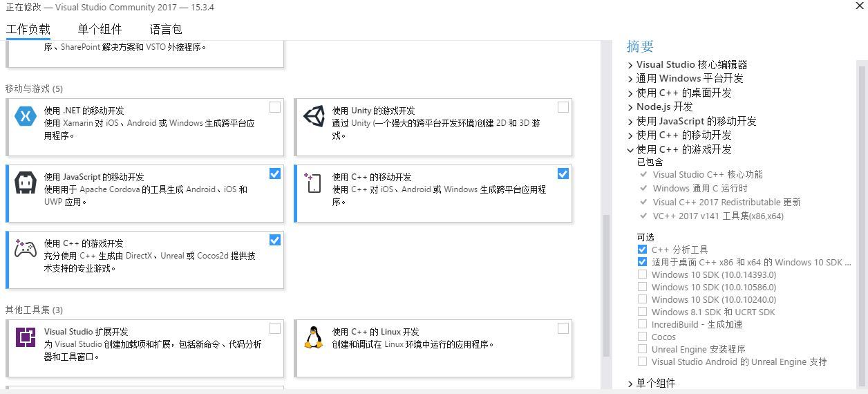The height and width of the screenshot is (394, 868).
Task: Expand Node.js 开发 in summary
Action: 630,107
